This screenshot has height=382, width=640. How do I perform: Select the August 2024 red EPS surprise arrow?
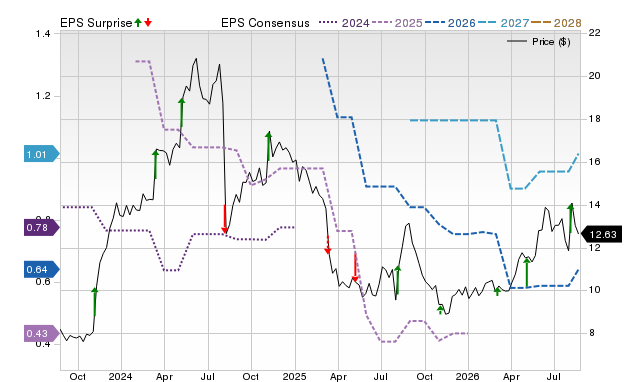[x=224, y=219]
